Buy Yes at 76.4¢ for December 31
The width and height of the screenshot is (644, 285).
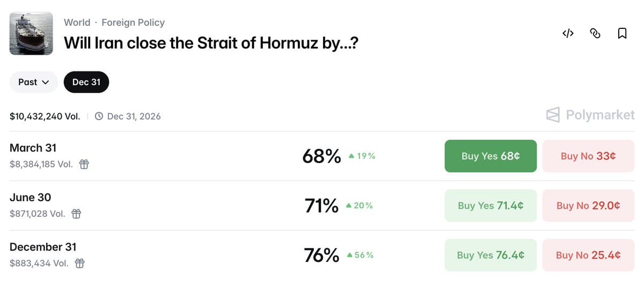click(x=491, y=255)
